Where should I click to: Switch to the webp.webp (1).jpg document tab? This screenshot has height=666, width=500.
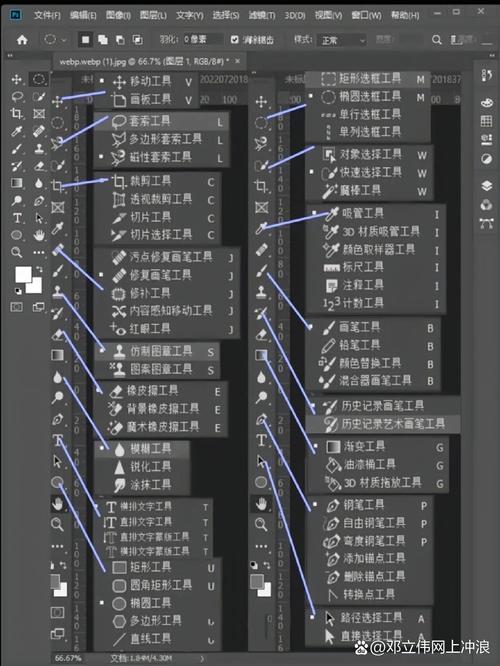tap(144, 62)
